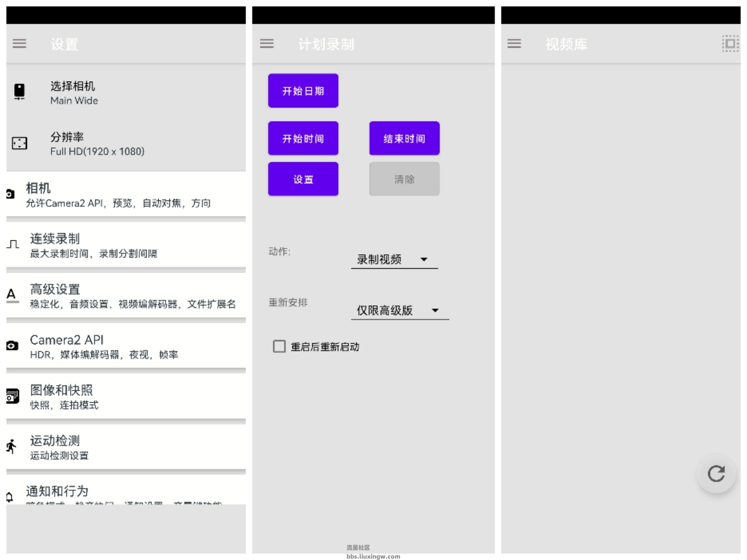Screen dimensions: 747x560
Task: Open the 仅限高级版 reschedule dropdown
Action: [400, 310]
